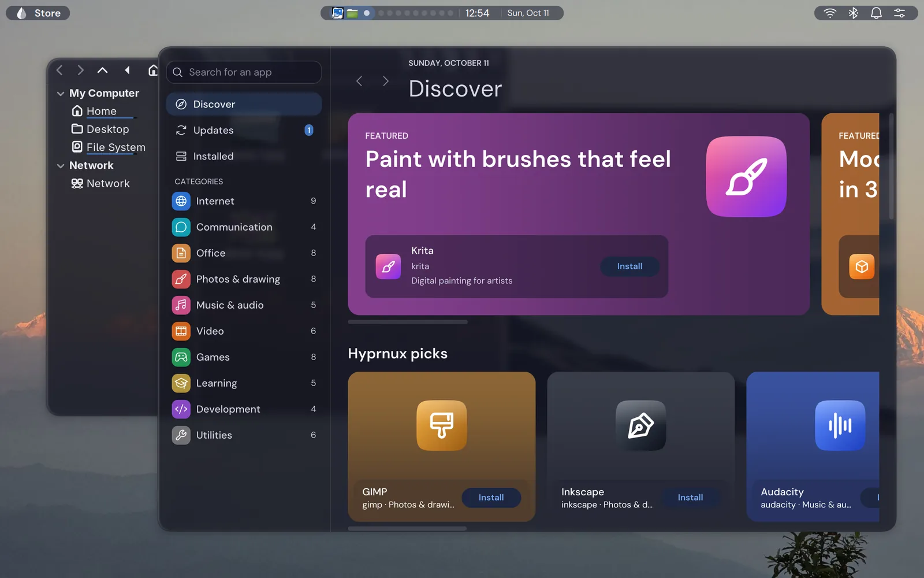Open the Games category
Screen dimensions: 924x578
pyautogui.click(x=244, y=357)
